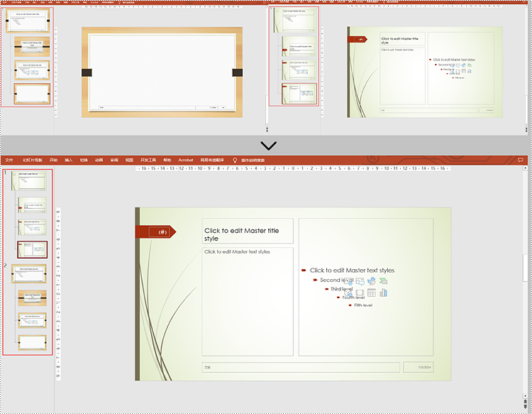This screenshot has width=532, height=414.
Task: Switch to the 开始 tab
Action: pos(54,160)
